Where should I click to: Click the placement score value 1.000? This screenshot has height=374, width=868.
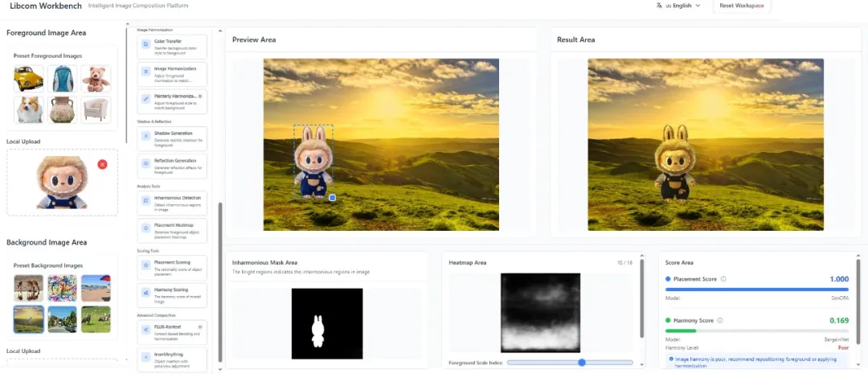(839, 279)
